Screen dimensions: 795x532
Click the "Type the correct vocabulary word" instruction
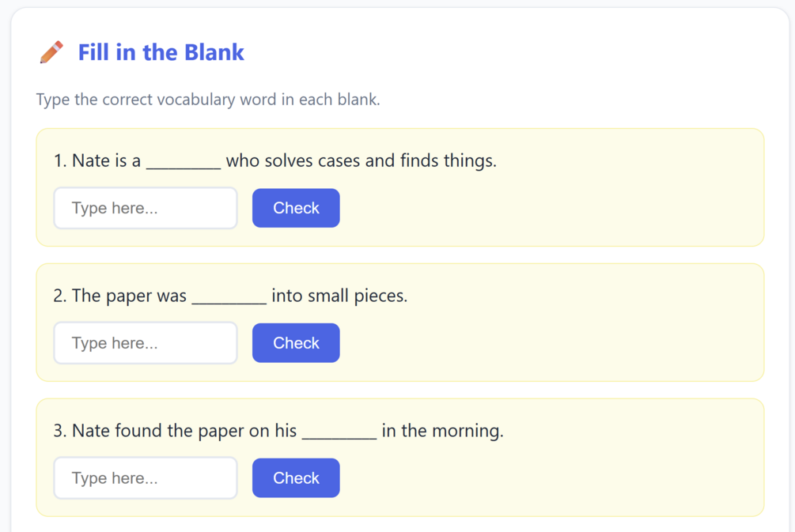208,100
